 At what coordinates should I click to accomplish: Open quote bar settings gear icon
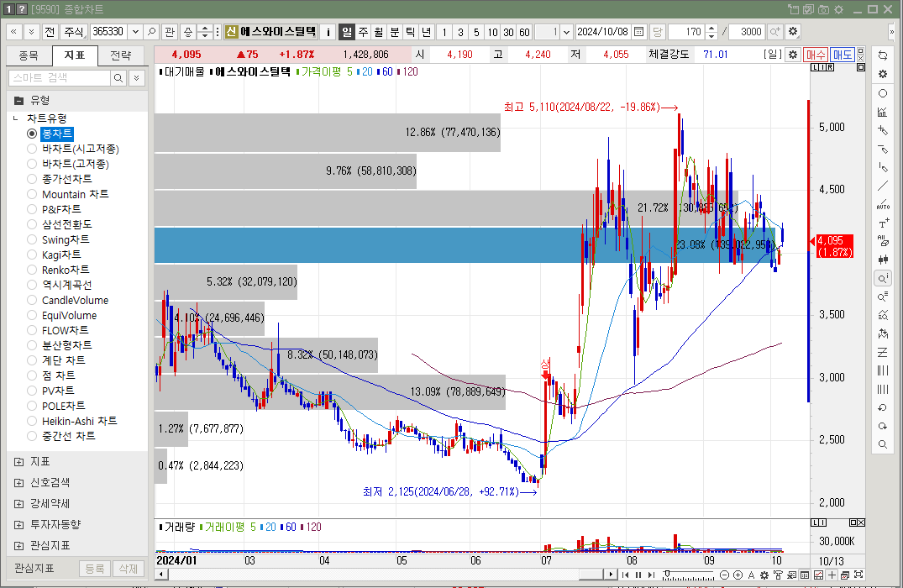pos(792,54)
